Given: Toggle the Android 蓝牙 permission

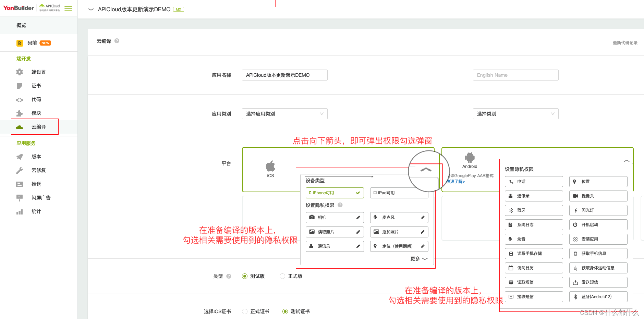Looking at the screenshot, I should (x=534, y=210).
